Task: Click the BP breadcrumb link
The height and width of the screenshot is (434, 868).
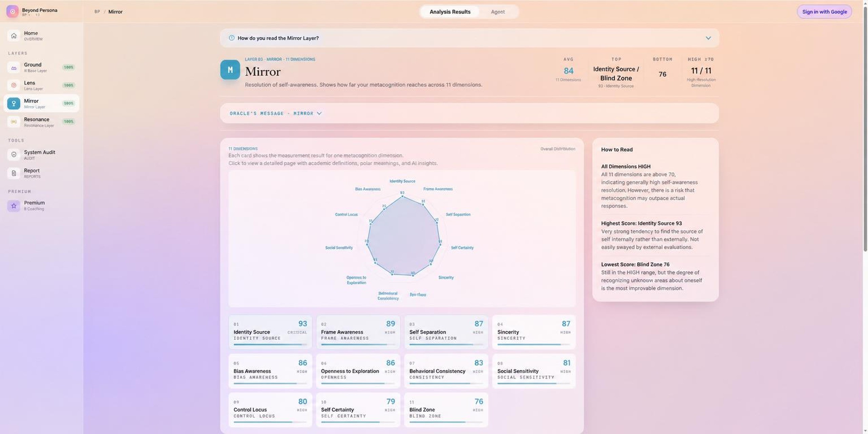Action: pyautogui.click(x=97, y=12)
